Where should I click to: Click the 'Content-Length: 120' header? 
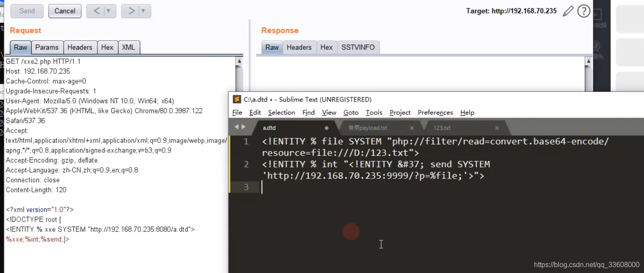(36, 190)
